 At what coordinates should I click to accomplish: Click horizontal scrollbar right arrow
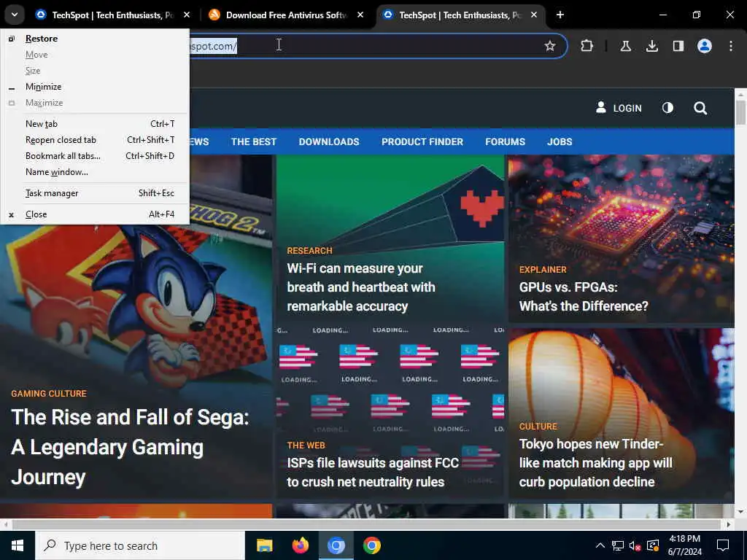(x=729, y=524)
